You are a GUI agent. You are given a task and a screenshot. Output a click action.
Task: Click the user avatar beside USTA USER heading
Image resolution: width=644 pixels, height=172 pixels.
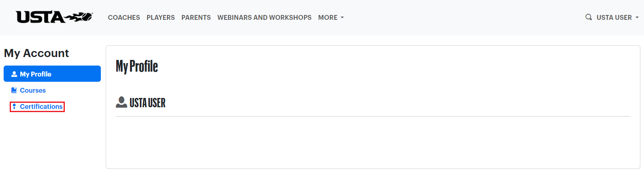122,102
